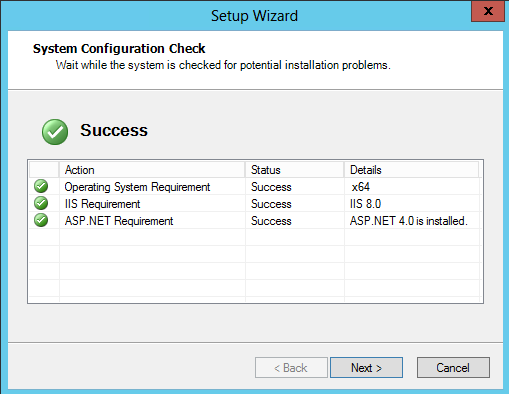Click the Operating System Requirement check icon
This screenshot has width=509, height=394.
pyautogui.click(x=41, y=186)
